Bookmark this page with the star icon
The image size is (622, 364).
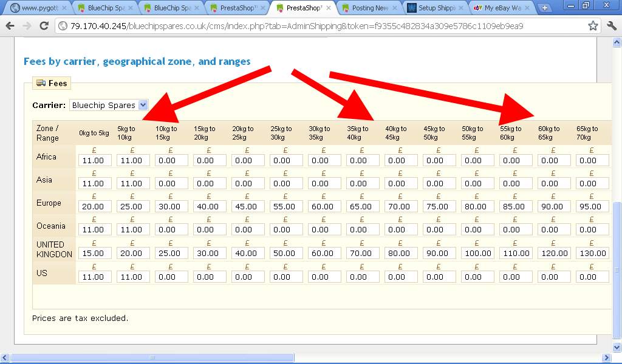pyautogui.click(x=593, y=26)
